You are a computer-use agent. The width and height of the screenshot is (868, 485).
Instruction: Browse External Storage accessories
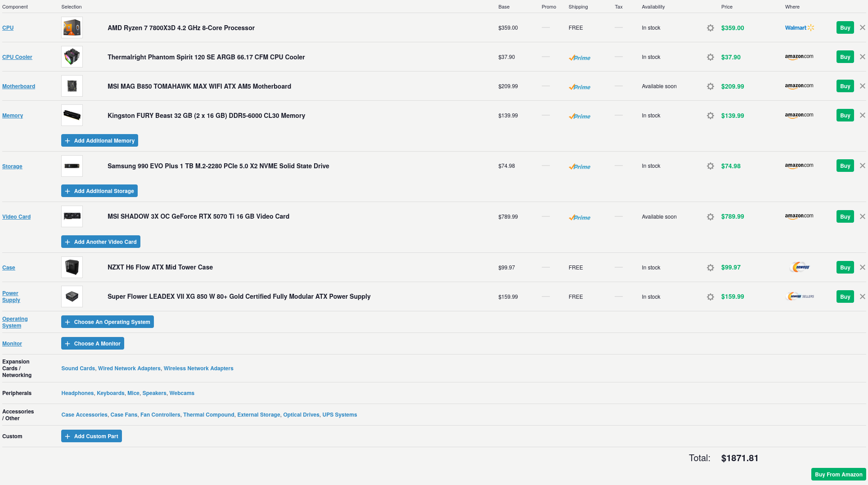pos(259,415)
